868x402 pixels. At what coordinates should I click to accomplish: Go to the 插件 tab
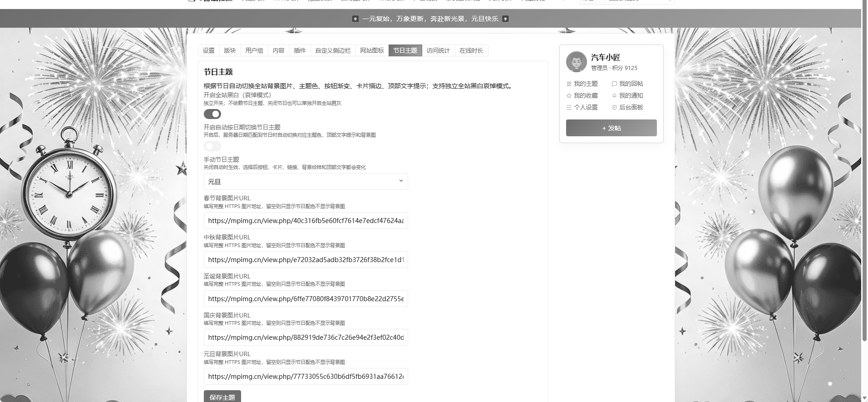click(300, 50)
